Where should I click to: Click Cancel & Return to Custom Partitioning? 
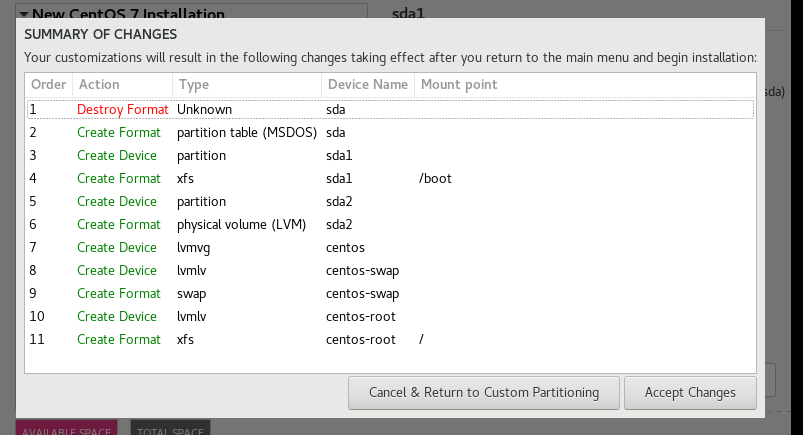(483, 392)
